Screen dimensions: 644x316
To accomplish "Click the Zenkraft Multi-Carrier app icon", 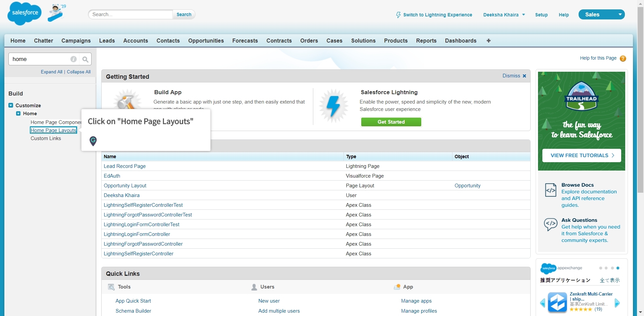I will [x=557, y=302].
